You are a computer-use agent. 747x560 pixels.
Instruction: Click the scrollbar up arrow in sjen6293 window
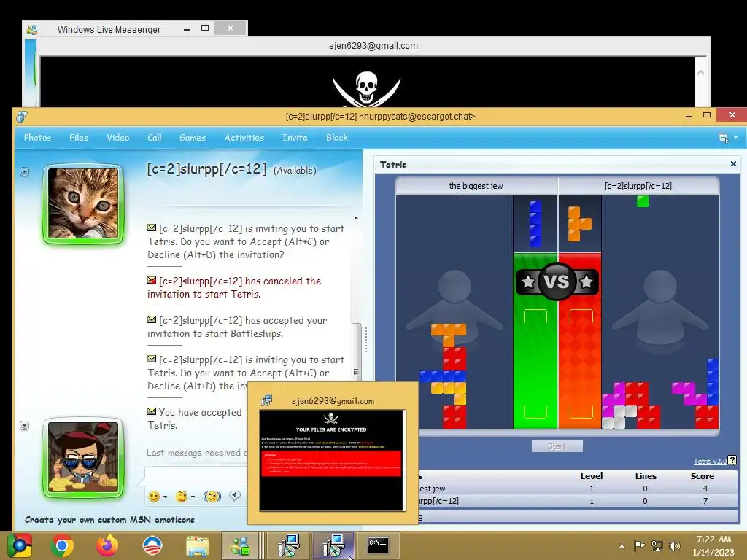pyautogui.click(x=700, y=73)
